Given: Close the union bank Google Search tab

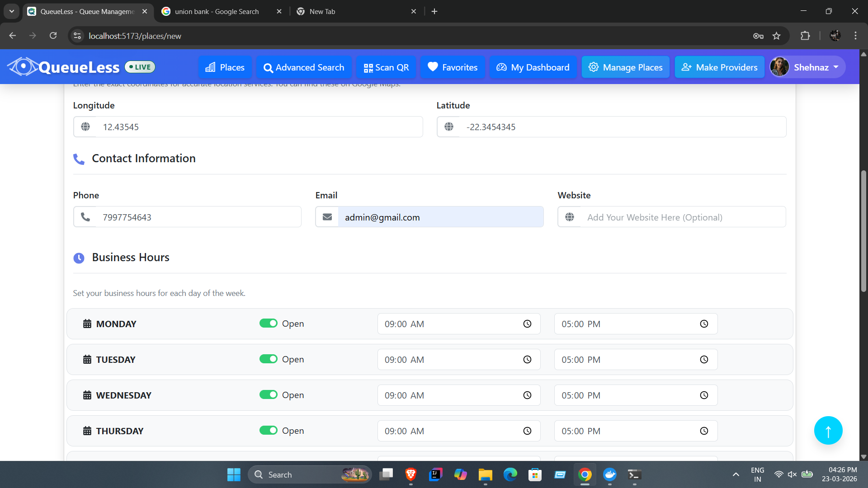Looking at the screenshot, I should (279, 11).
